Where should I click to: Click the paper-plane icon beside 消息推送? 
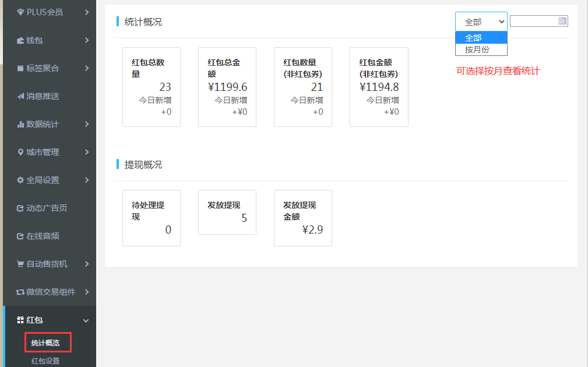click(20, 96)
